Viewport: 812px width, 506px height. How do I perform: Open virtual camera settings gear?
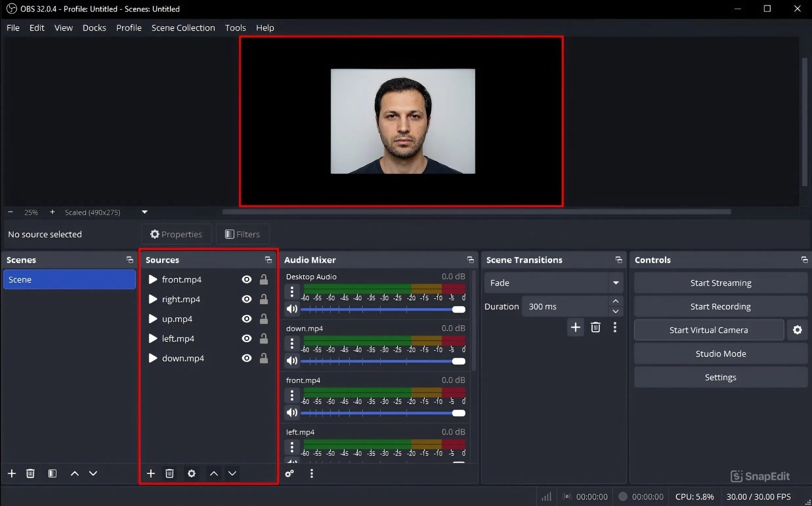click(x=797, y=330)
